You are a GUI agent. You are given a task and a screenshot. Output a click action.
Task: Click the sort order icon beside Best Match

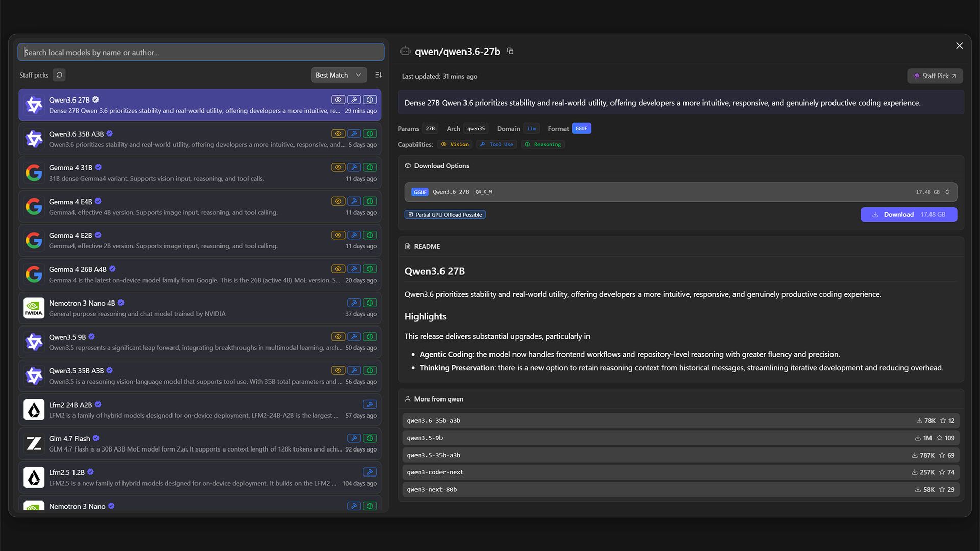coord(378,75)
